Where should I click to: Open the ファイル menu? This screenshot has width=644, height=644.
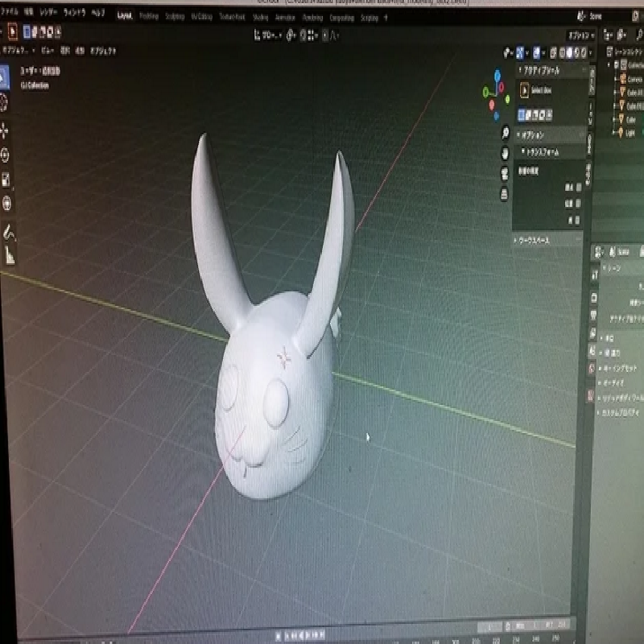[9, 13]
